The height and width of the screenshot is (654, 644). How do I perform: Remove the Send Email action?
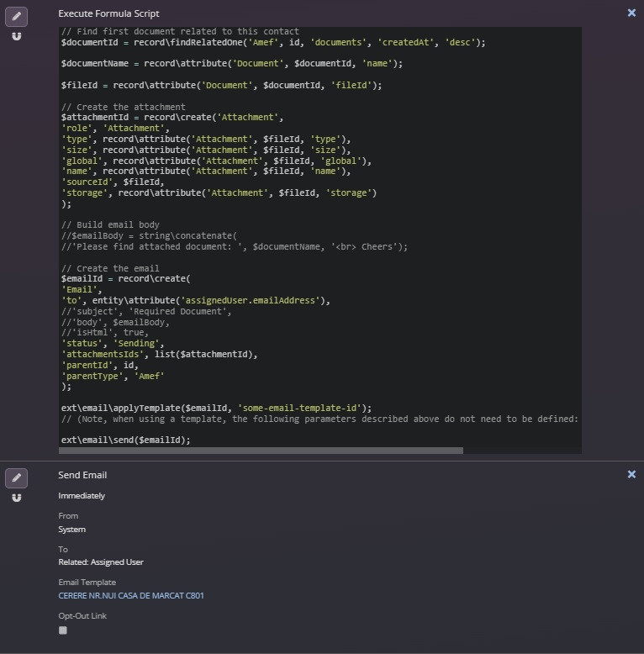[x=631, y=475]
